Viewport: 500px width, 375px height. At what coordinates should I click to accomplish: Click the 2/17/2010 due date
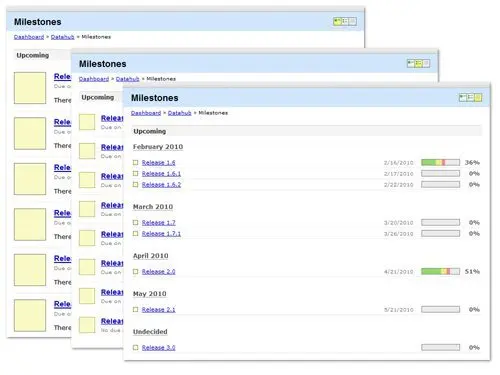[398, 174]
